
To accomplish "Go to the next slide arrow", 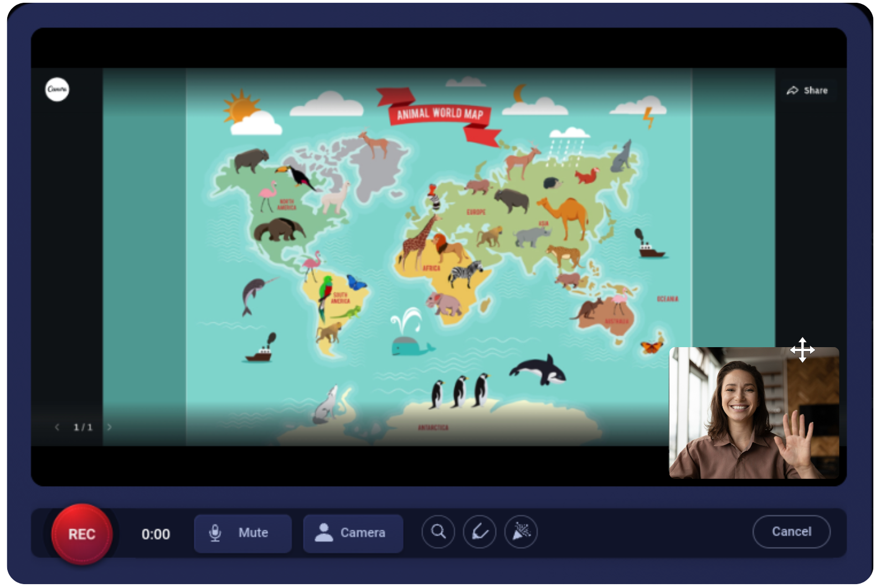I will click(x=109, y=427).
